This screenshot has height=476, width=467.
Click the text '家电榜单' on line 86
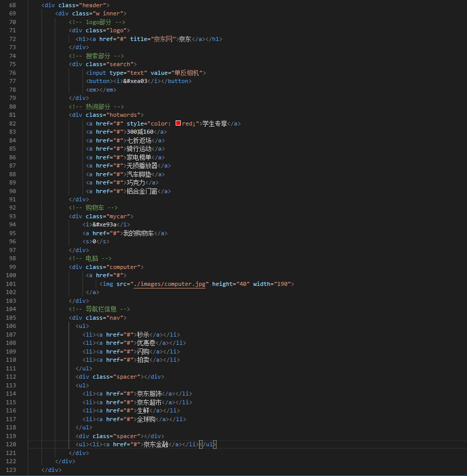pyautogui.click(x=139, y=157)
